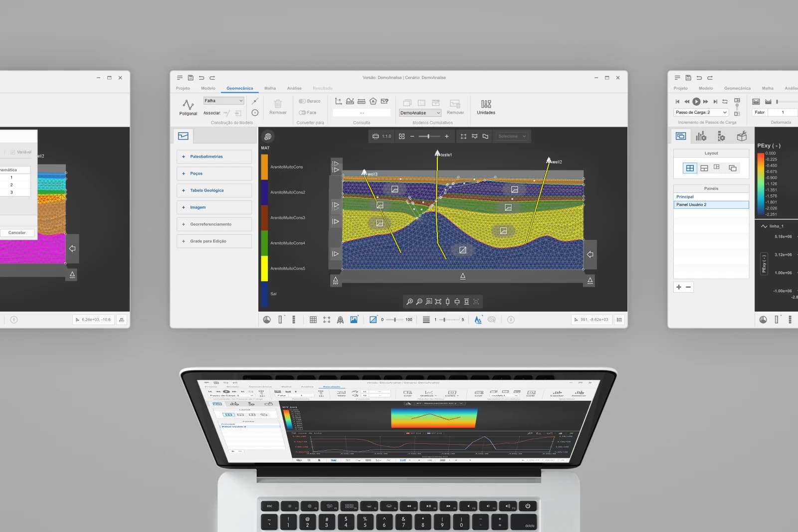
Task: Open the Selecione dropdown in viewport
Action: (512, 136)
